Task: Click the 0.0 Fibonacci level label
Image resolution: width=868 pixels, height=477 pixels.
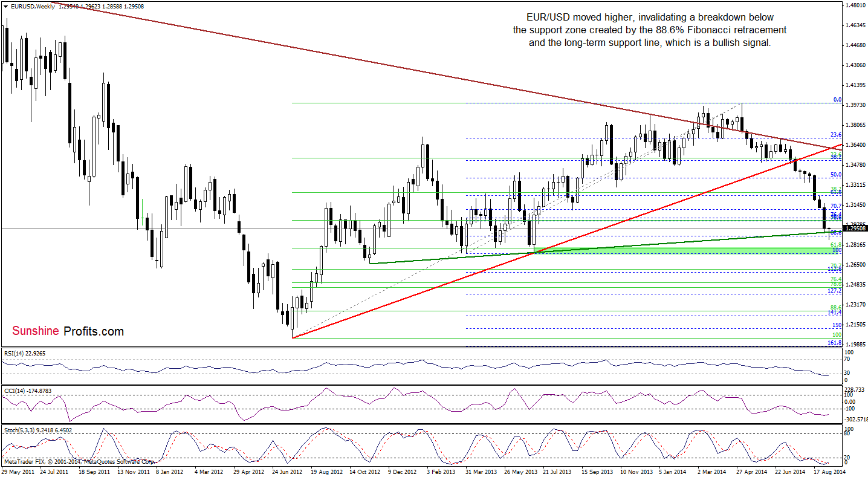Action: 838,100
